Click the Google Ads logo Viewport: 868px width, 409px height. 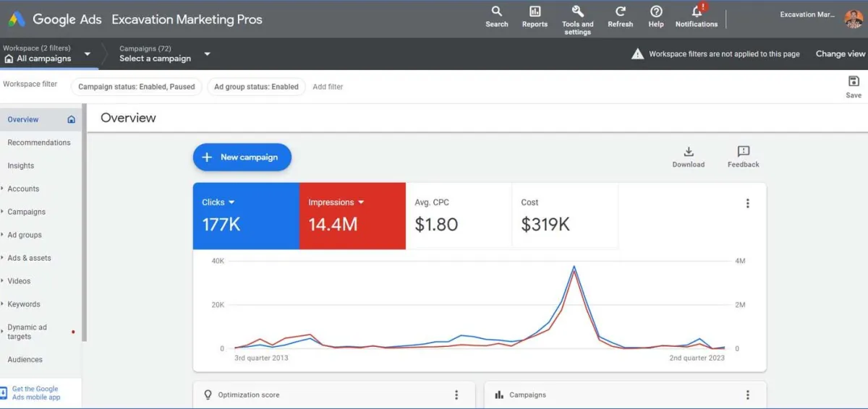coord(17,20)
